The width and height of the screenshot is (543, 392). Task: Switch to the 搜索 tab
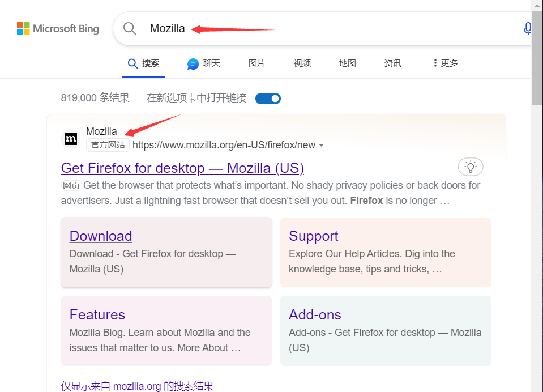[x=143, y=63]
